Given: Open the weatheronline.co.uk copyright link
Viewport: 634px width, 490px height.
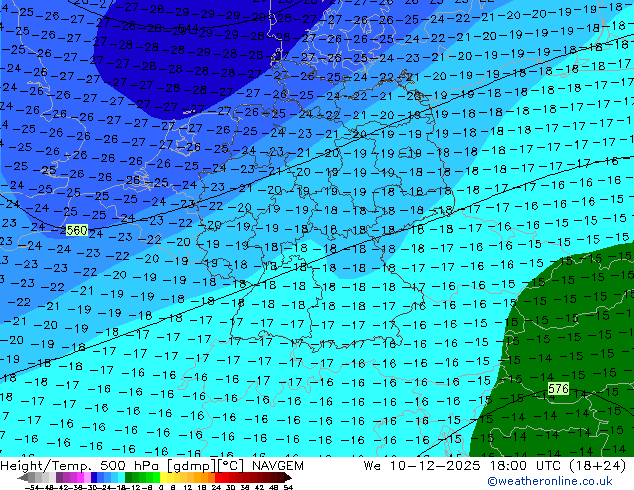Looking at the screenshot, I should (x=549, y=481).
